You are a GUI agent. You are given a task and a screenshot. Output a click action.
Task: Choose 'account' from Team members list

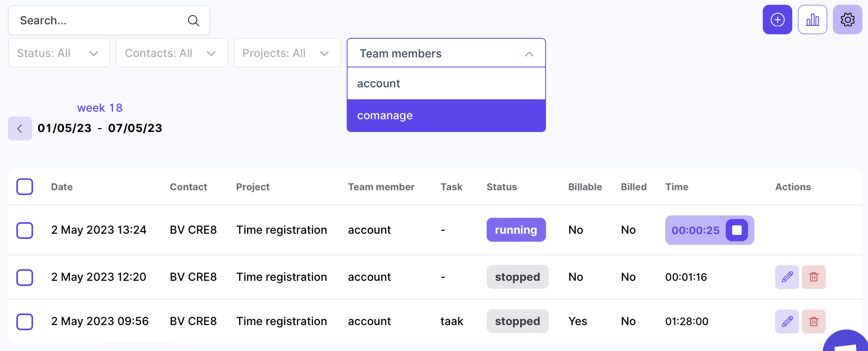pyautogui.click(x=446, y=83)
